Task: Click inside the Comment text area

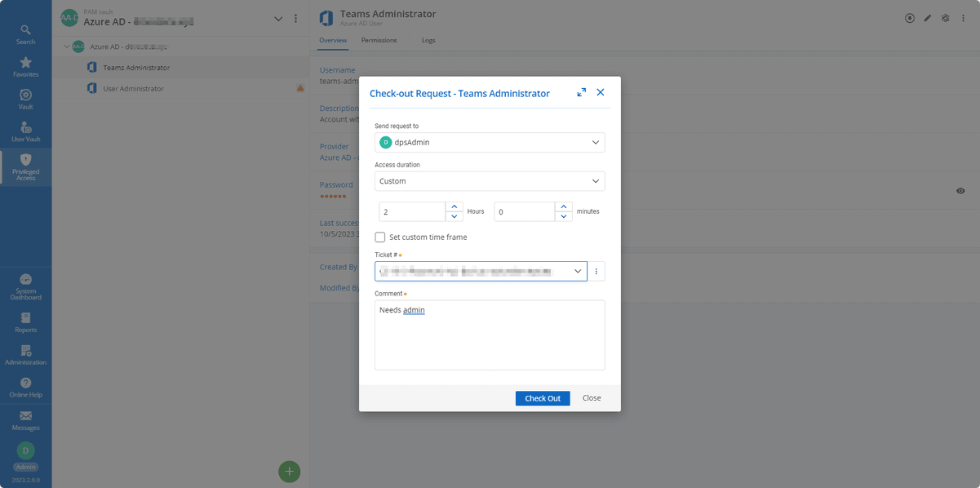Action: (x=489, y=335)
